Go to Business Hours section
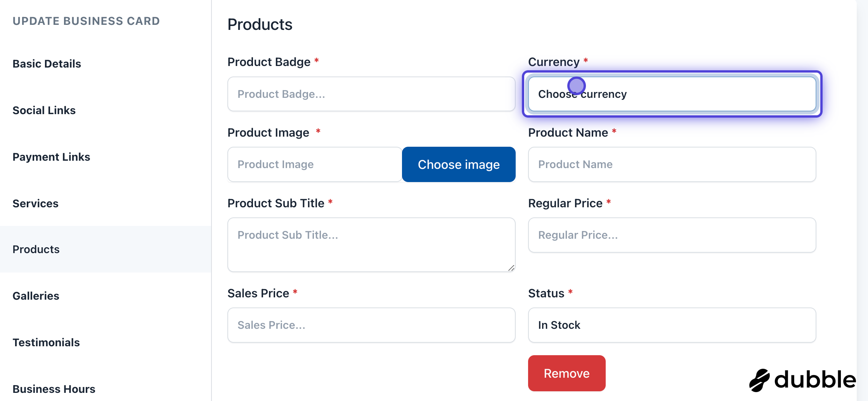This screenshot has width=868, height=401. 54,389
